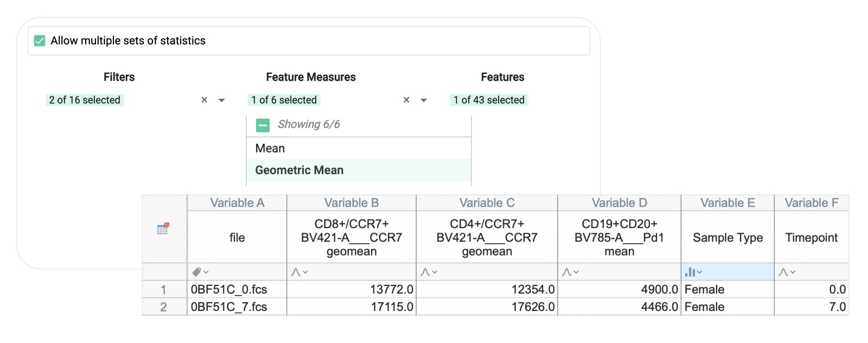Image resolution: width=868 pixels, height=343 pixels.
Task: Expand the Filters dropdown arrow
Action: [x=221, y=100]
